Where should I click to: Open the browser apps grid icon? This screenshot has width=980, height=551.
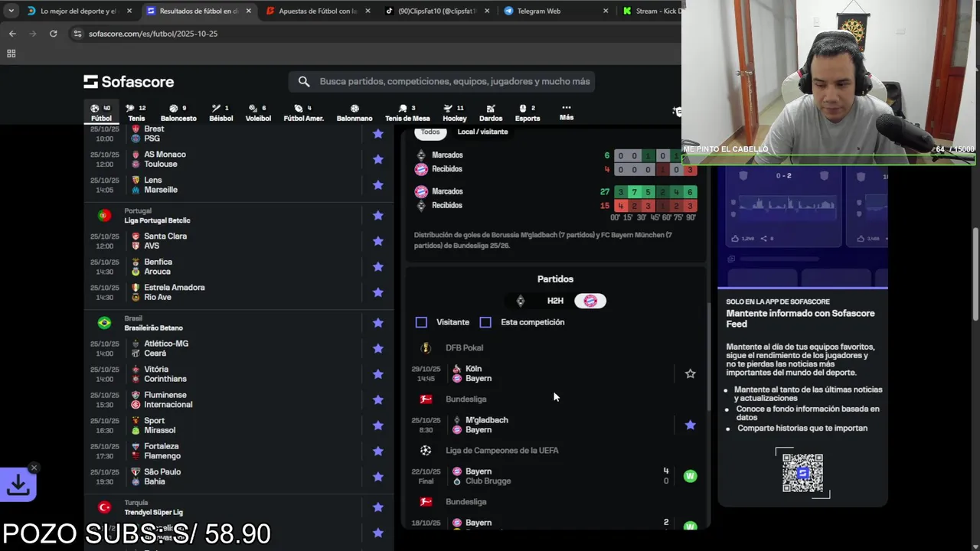pyautogui.click(x=11, y=54)
